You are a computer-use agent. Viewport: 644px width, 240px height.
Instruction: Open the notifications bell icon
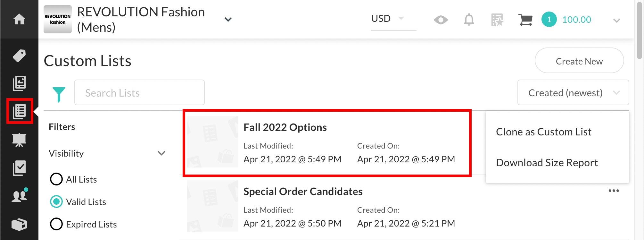[469, 20]
